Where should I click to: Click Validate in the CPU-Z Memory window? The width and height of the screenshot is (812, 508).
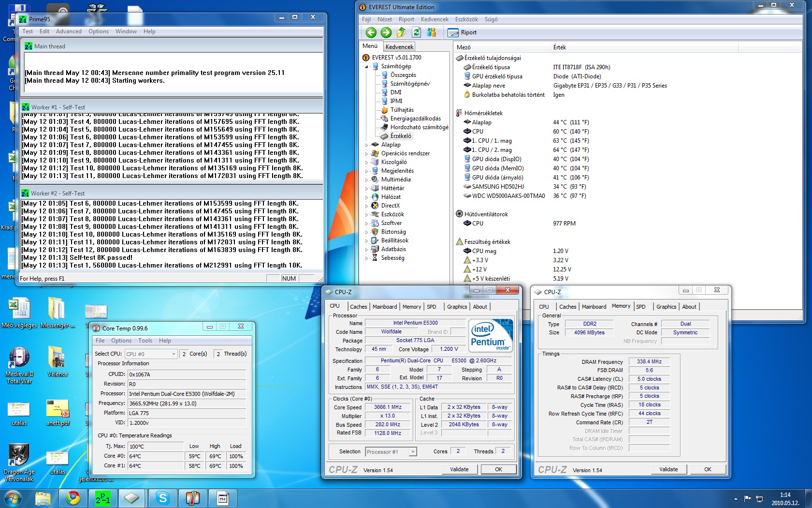tap(668, 469)
